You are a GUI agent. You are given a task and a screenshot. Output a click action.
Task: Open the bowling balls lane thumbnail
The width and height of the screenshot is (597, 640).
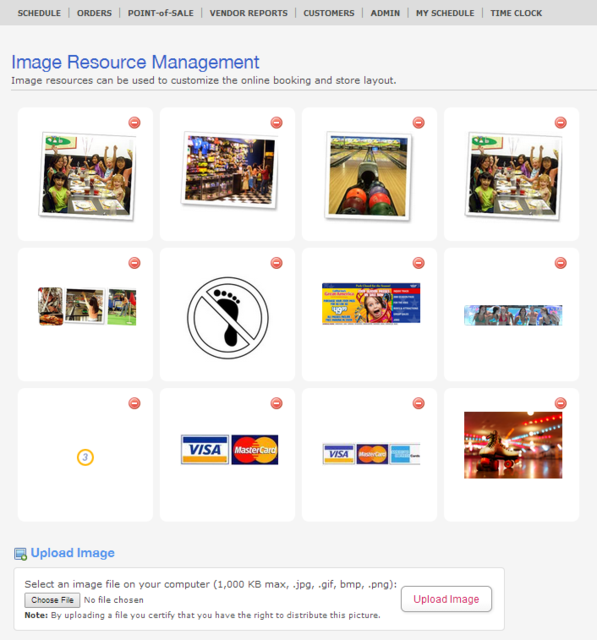(368, 176)
